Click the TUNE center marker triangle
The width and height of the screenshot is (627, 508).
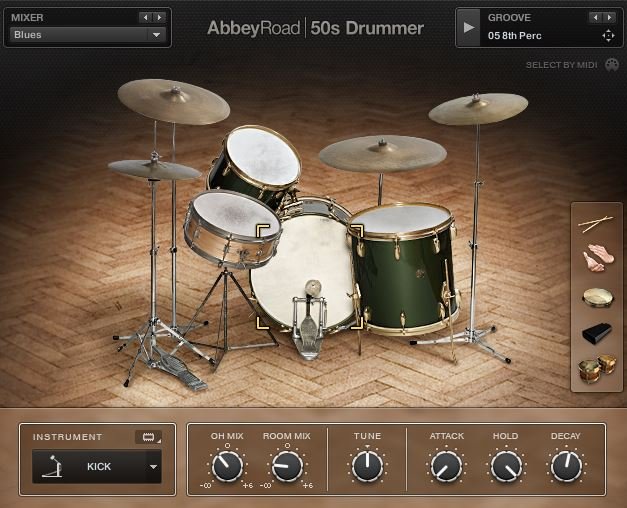(367, 446)
